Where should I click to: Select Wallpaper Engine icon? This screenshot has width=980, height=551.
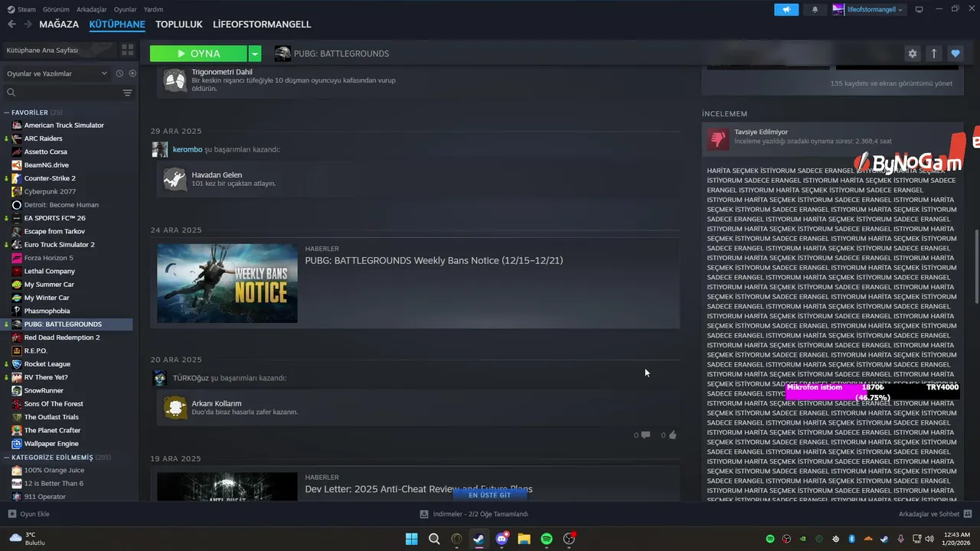[x=17, y=443]
